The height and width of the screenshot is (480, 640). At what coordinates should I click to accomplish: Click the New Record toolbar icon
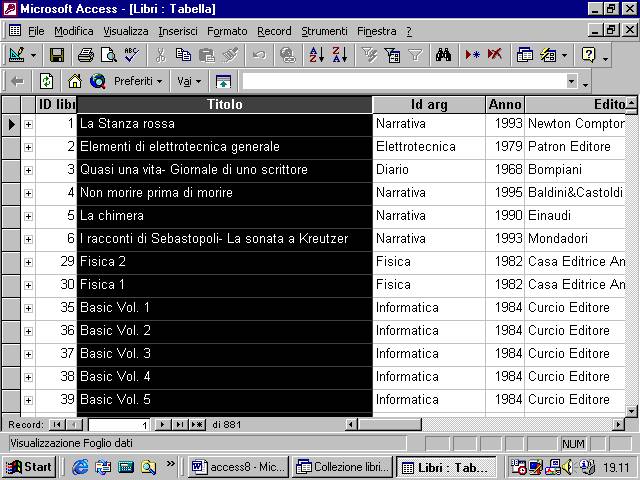pyautogui.click(x=472, y=55)
